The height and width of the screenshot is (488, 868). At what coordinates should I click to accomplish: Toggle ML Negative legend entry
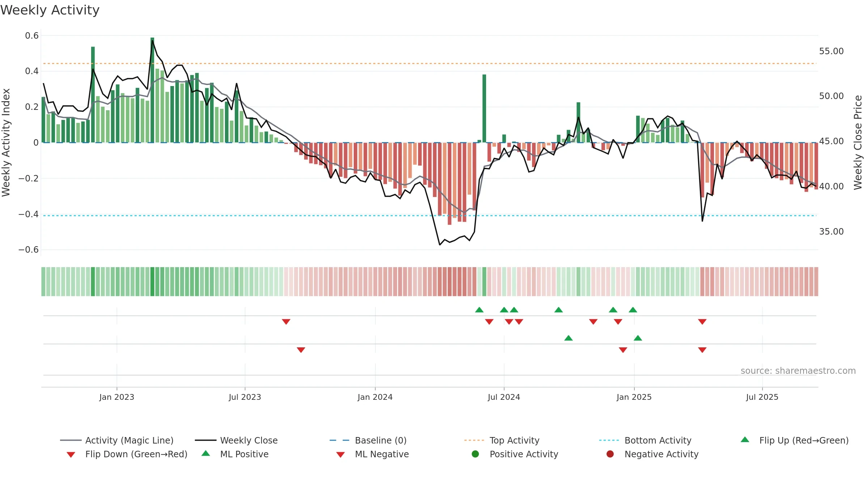[373, 454]
